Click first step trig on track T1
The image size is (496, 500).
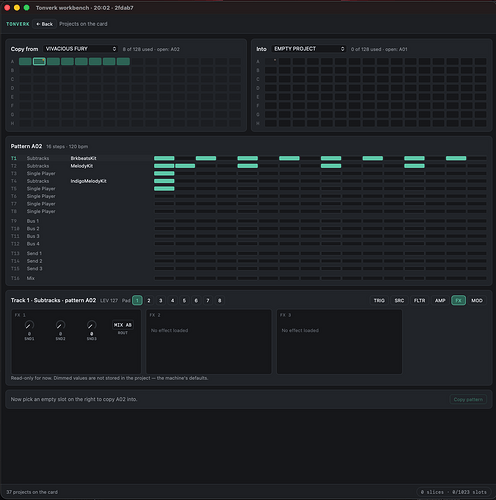164,158
